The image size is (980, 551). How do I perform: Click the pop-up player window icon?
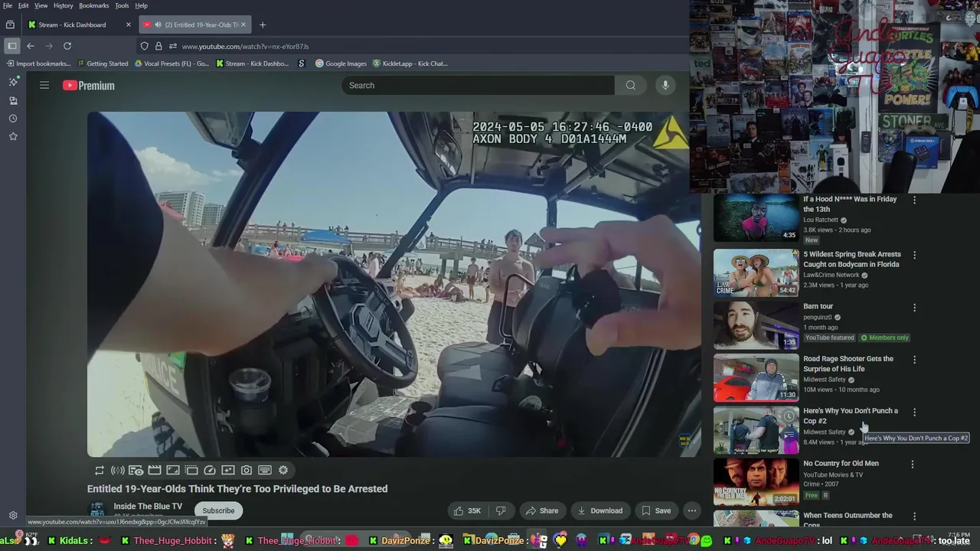click(x=191, y=471)
